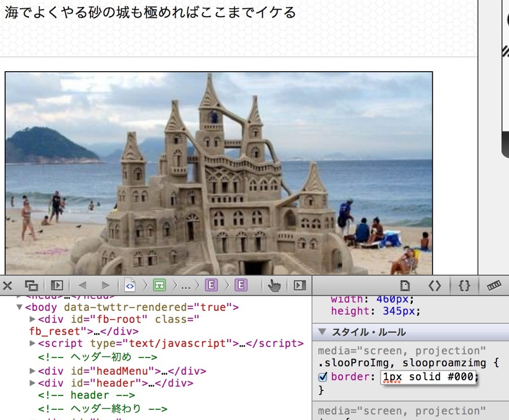The width and height of the screenshot is (509, 420).
Task: Collapse the body element node
Action: (x=19, y=307)
